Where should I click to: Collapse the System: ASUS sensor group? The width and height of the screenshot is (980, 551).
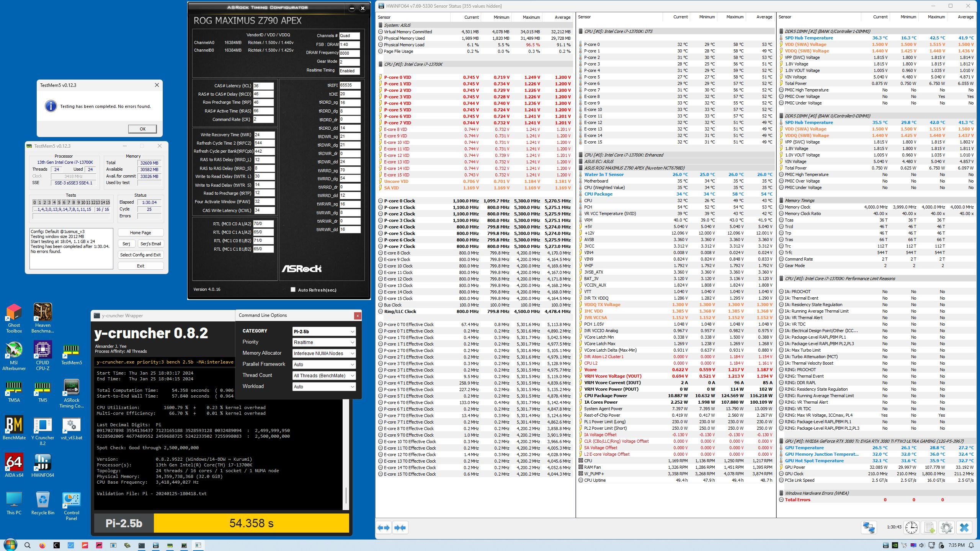click(x=381, y=25)
